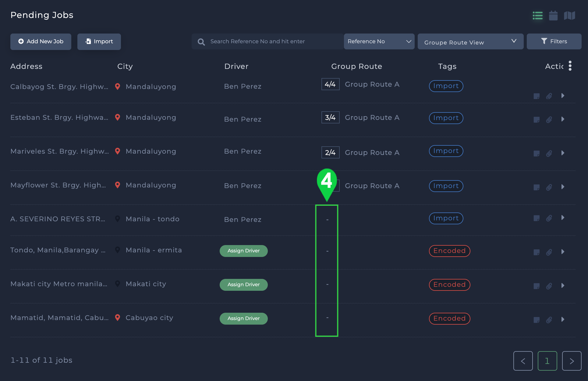The width and height of the screenshot is (588, 381).
Task: Toggle Assign Driver for Makati city row
Action: click(243, 284)
